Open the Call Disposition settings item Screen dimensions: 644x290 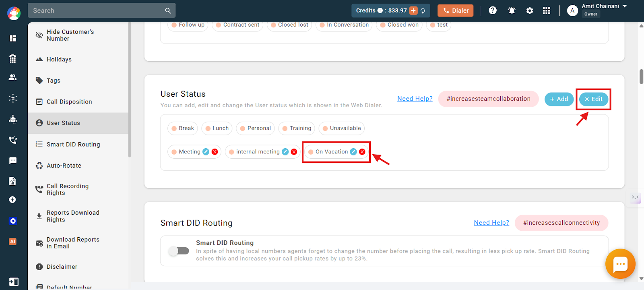[x=78, y=102]
